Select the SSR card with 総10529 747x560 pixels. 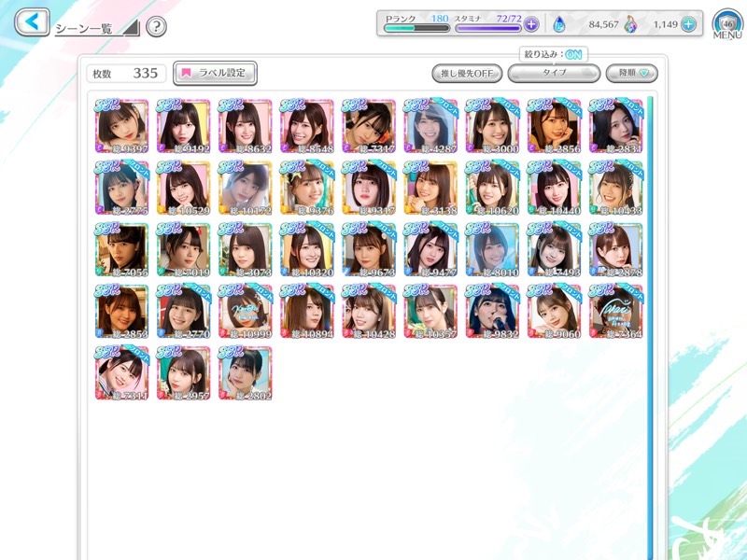[x=183, y=188]
